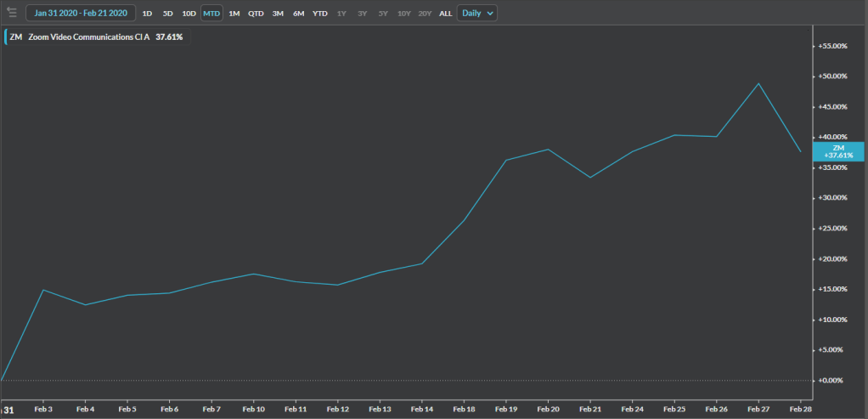Select the QTD range option

256,14
